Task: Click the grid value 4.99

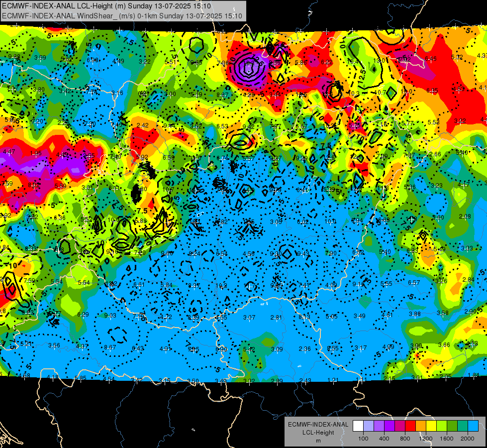Action: point(388,346)
